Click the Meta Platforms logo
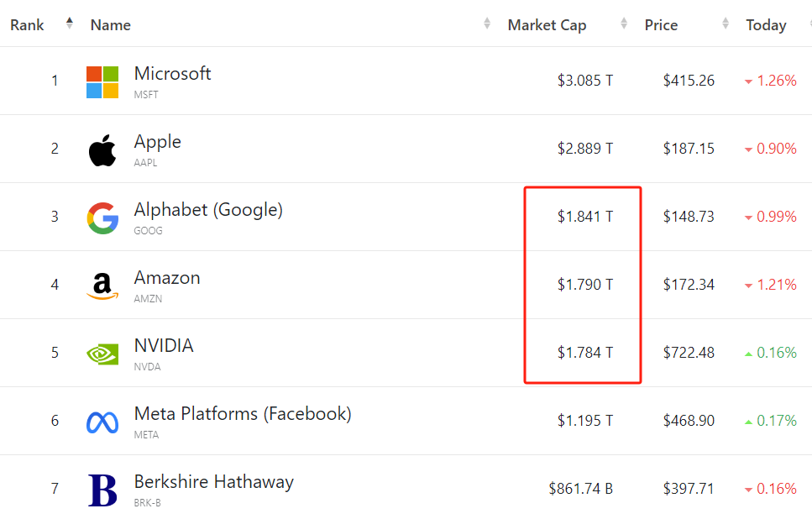This screenshot has width=812, height=519. coord(102,422)
